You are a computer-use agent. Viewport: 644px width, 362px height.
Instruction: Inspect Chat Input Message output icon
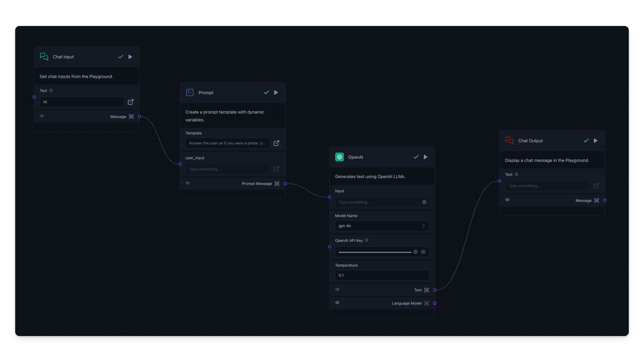[x=131, y=117]
